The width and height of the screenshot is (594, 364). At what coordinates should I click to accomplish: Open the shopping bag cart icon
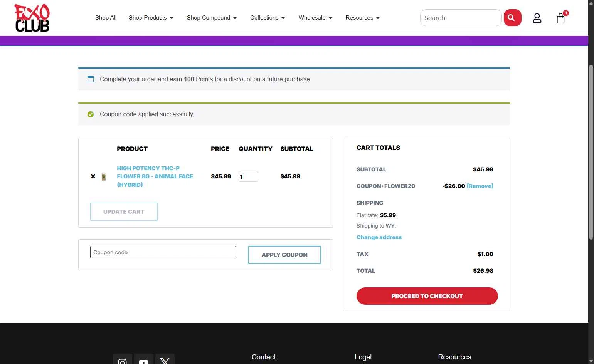point(560,18)
